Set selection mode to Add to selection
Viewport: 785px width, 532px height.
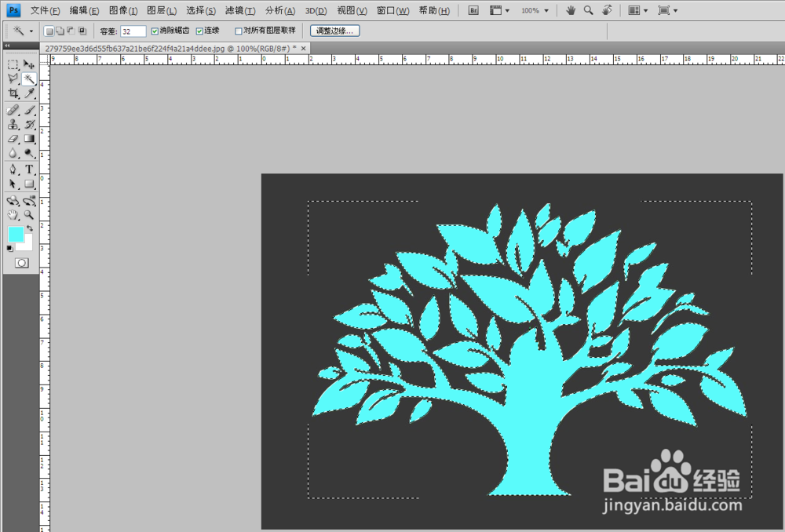coord(60,31)
